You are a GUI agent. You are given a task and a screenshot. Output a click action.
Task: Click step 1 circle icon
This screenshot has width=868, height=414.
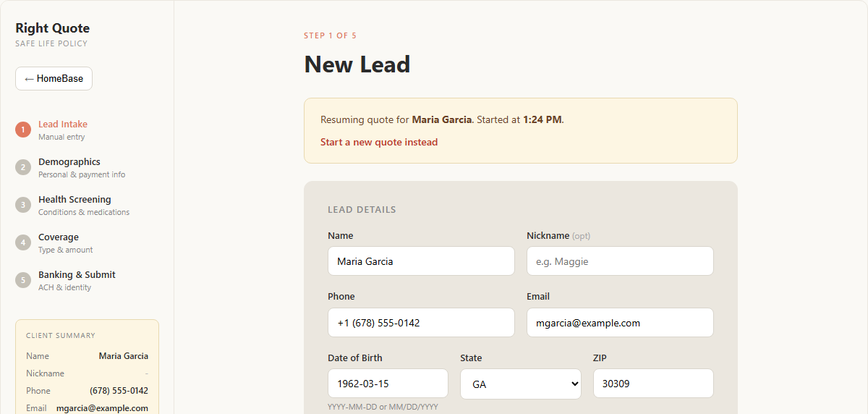pos(23,130)
